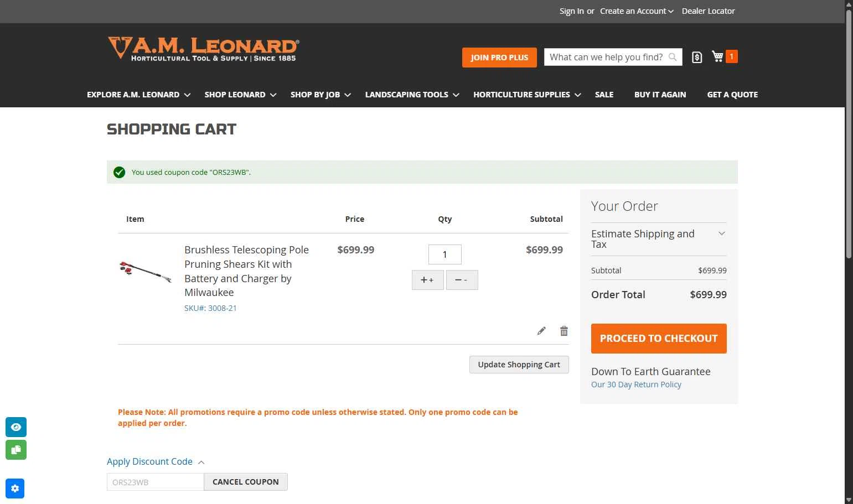853x504 pixels.
Task: Click Proceed to Checkout button
Action: (659, 339)
